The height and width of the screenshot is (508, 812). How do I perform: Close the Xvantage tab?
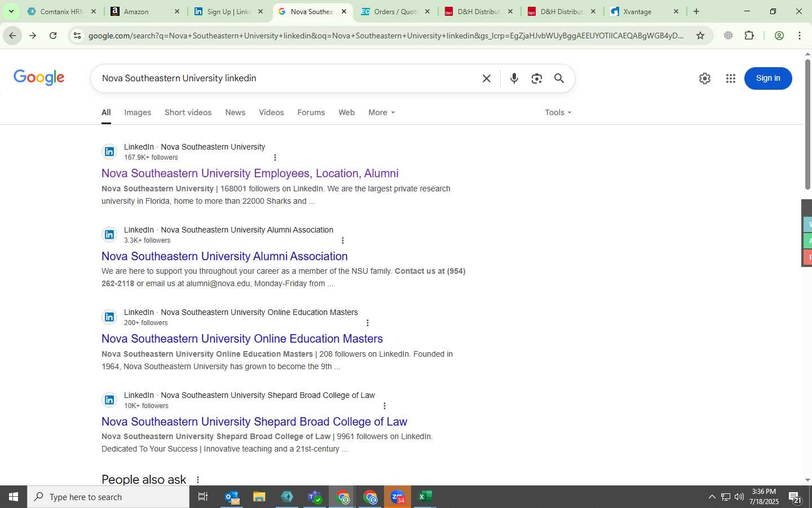point(676,11)
